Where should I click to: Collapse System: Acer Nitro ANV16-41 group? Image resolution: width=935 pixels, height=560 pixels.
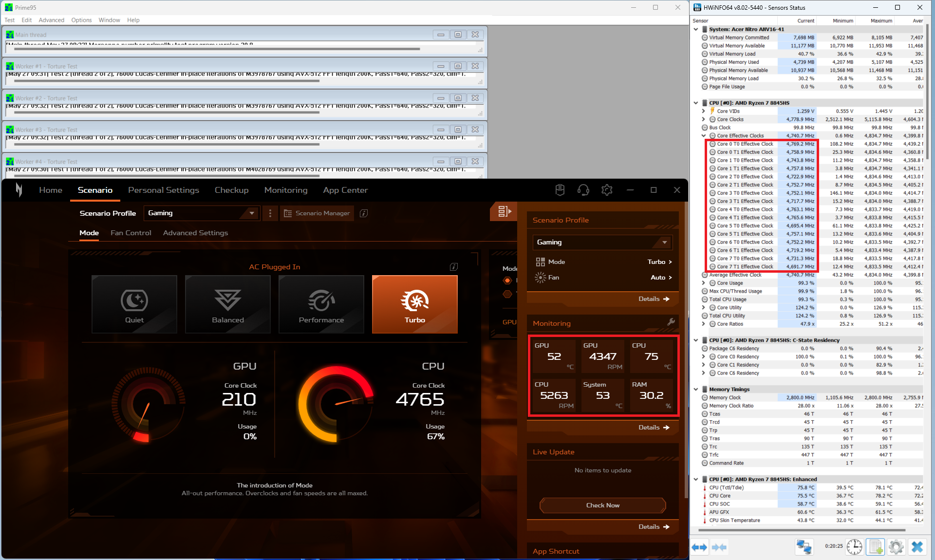(x=696, y=29)
